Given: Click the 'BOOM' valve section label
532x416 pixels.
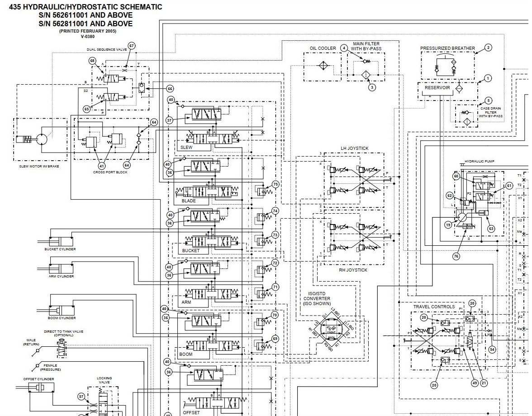Looking at the screenshot, I should click(x=186, y=354).
